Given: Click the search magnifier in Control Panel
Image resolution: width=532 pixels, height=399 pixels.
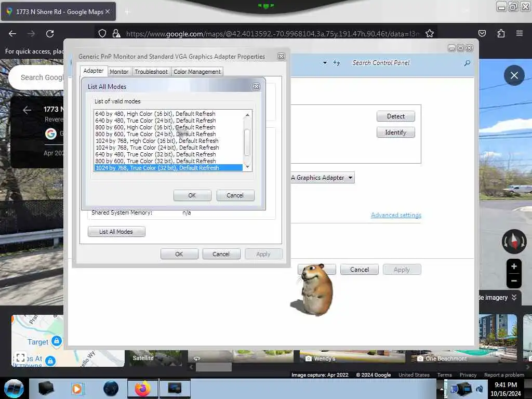Looking at the screenshot, I should tap(467, 63).
